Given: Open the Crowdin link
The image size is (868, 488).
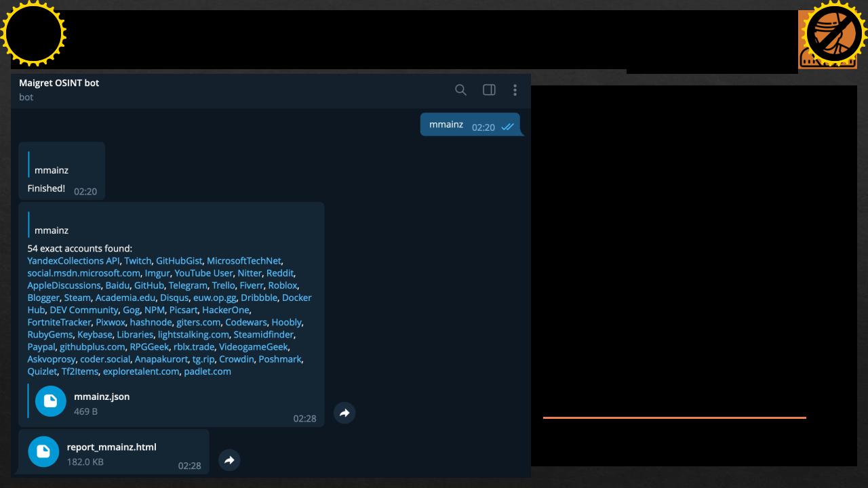Looking at the screenshot, I should click(x=237, y=359).
